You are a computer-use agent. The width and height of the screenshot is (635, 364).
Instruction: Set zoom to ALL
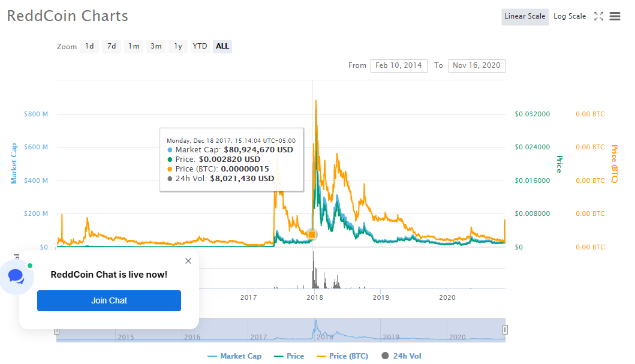point(222,46)
